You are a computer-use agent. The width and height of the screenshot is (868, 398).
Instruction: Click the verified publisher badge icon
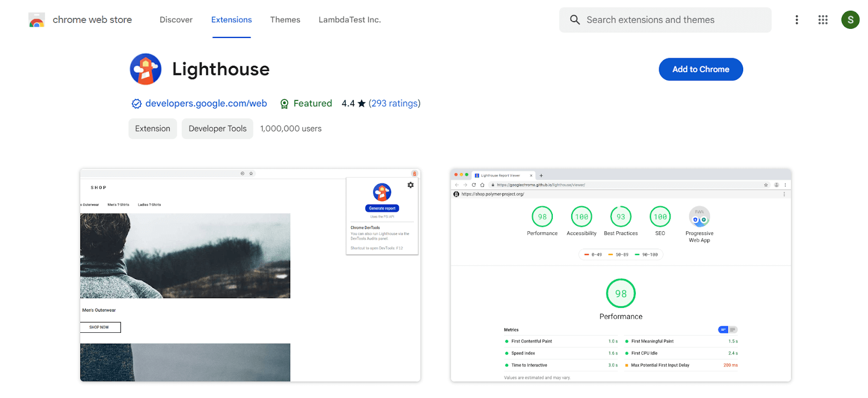(137, 104)
